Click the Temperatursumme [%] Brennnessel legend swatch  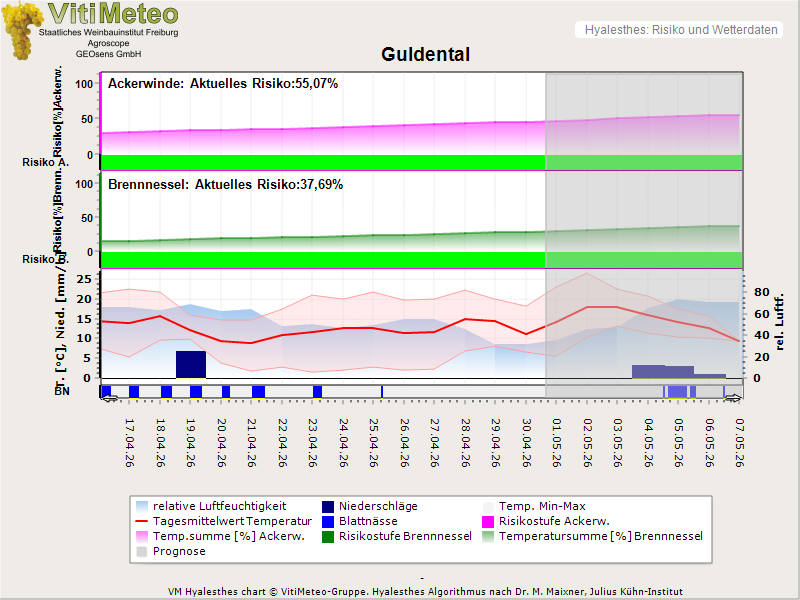[x=489, y=536]
